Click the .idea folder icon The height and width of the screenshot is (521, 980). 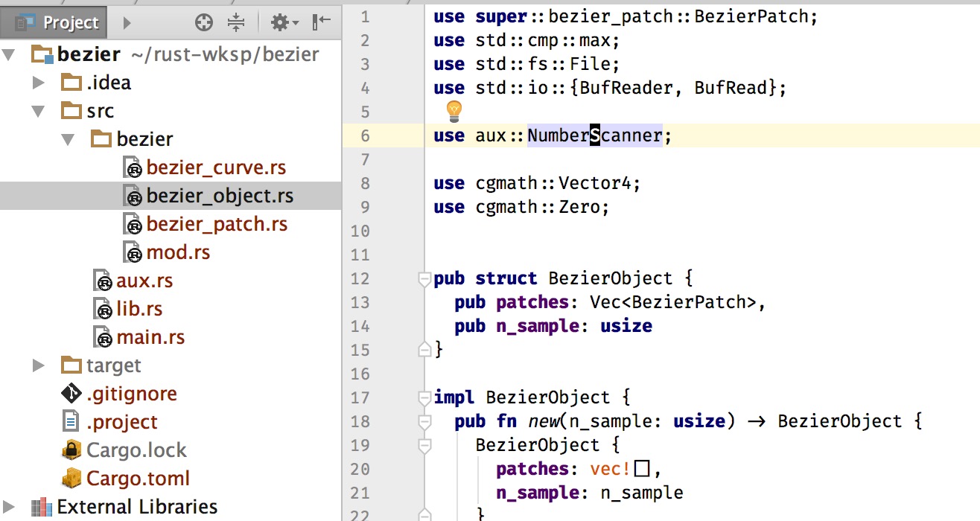(71, 82)
